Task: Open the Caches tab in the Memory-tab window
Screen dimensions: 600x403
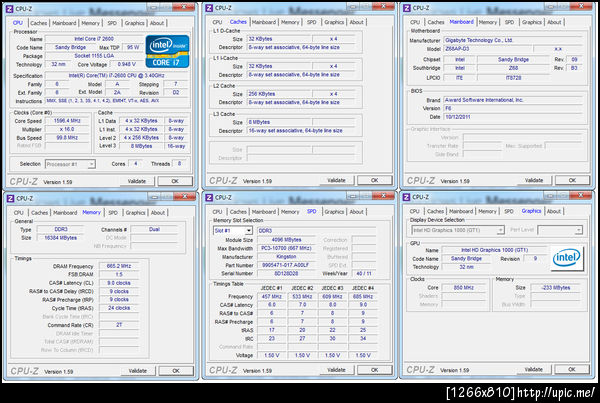Action: (x=39, y=212)
